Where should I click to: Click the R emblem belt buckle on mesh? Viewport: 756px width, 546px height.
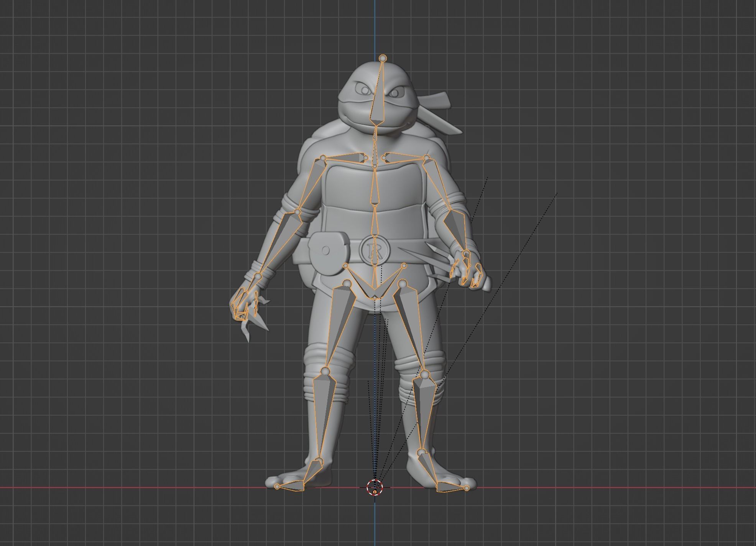375,250
